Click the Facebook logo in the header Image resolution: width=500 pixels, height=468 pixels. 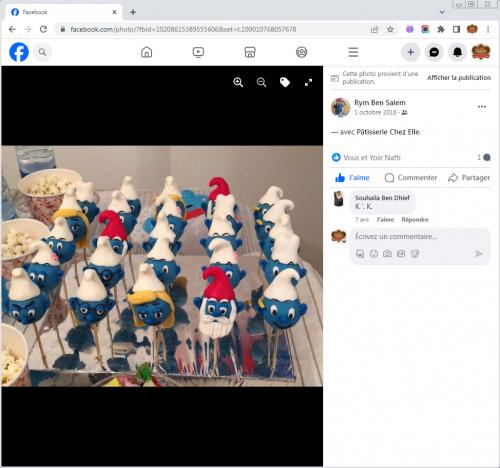(x=19, y=52)
